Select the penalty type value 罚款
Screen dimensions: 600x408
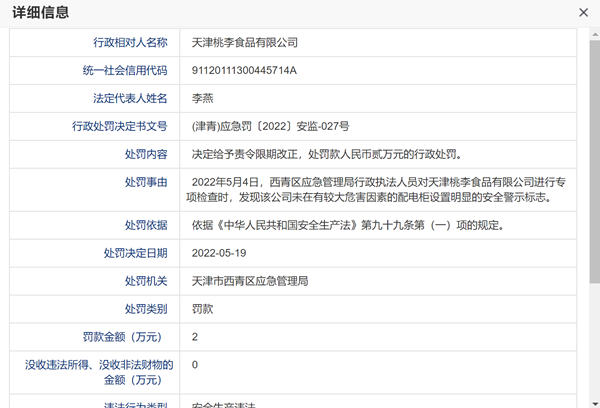point(202,309)
